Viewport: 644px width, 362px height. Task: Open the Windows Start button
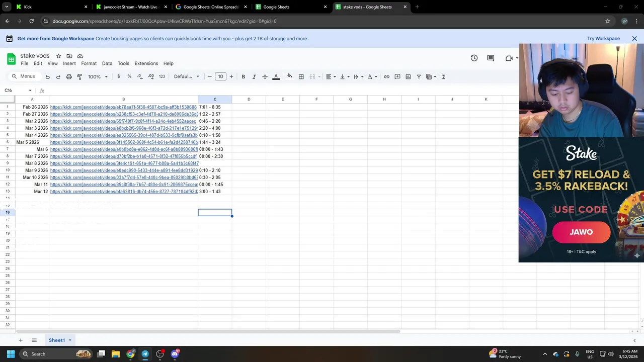[x=11, y=354]
